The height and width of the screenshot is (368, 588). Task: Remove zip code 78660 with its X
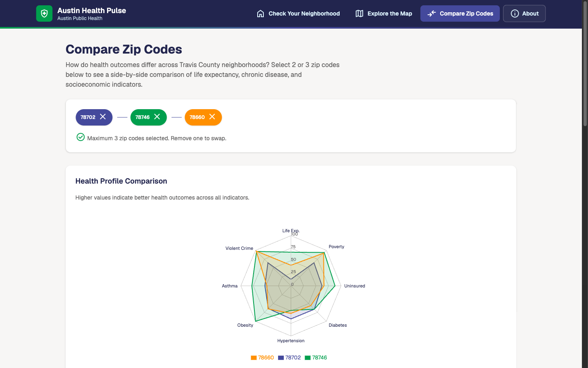(212, 117)
